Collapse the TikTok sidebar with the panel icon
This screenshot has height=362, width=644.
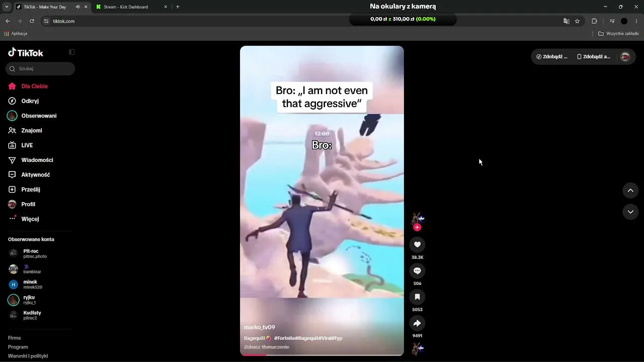click(x=72, y=52)
